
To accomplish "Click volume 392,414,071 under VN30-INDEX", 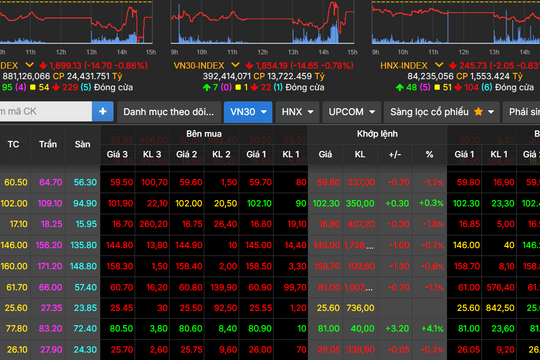I will (227, 76).
